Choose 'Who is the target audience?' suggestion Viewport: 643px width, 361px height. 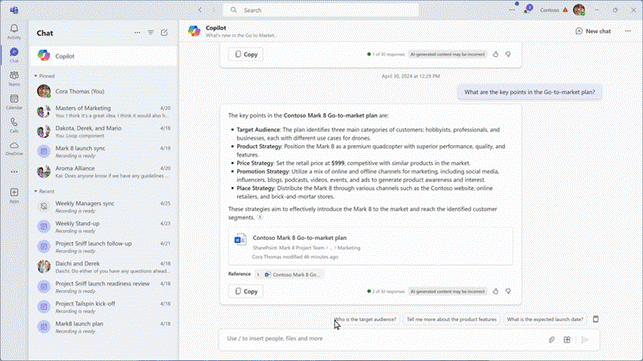coord(365,319)
